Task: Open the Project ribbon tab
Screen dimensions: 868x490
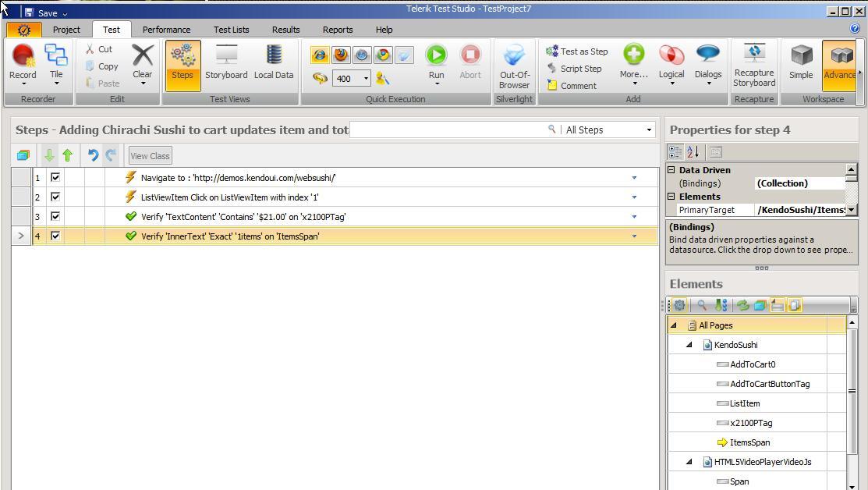Action: (66, 30)
